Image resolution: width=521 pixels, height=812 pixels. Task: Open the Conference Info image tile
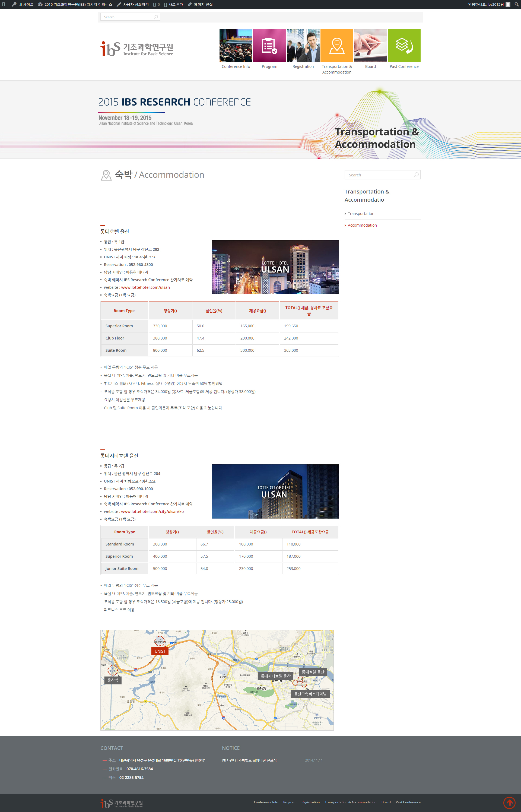point(236,46)
